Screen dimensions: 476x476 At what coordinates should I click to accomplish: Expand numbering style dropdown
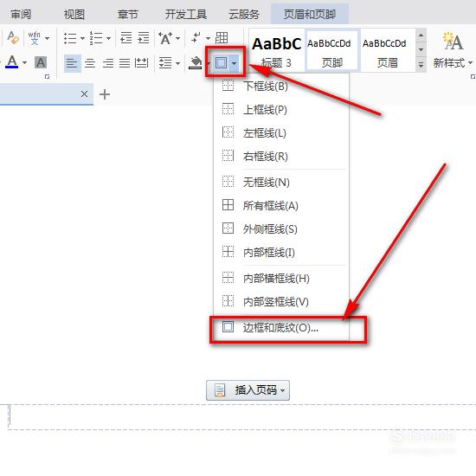[x=108, y=38]
